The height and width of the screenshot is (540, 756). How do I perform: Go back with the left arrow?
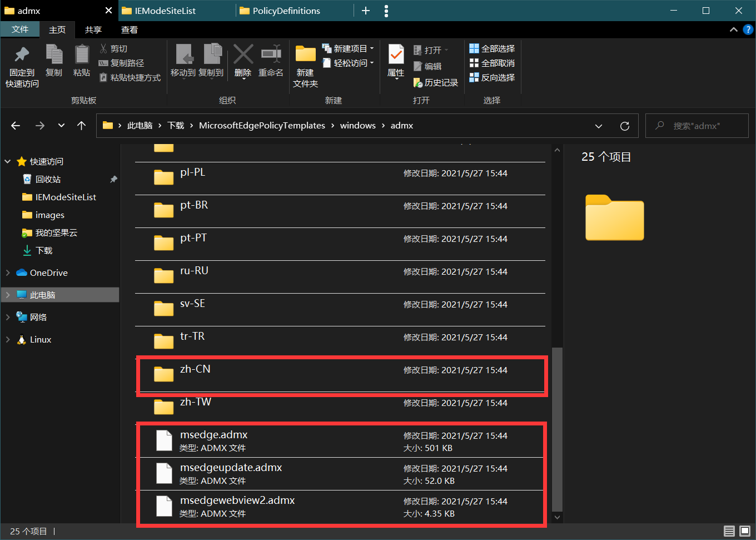tap(16, 126)
